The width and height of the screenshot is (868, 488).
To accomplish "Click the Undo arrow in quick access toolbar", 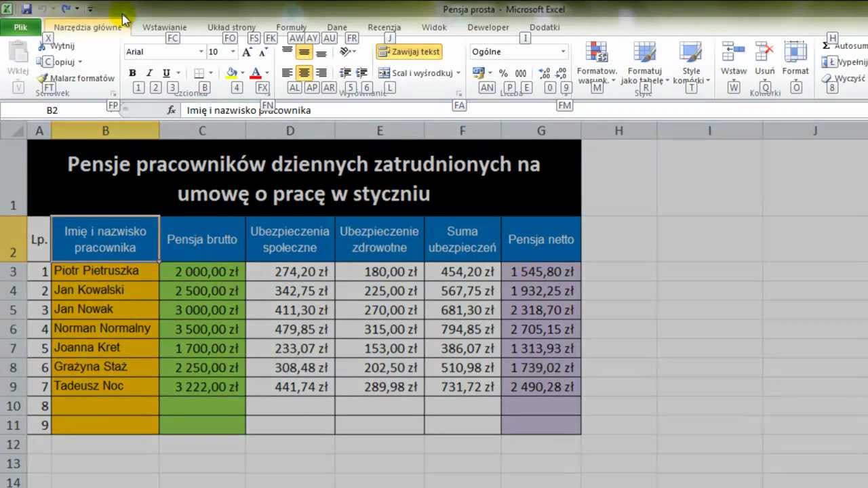I will [x=43, y=9].
